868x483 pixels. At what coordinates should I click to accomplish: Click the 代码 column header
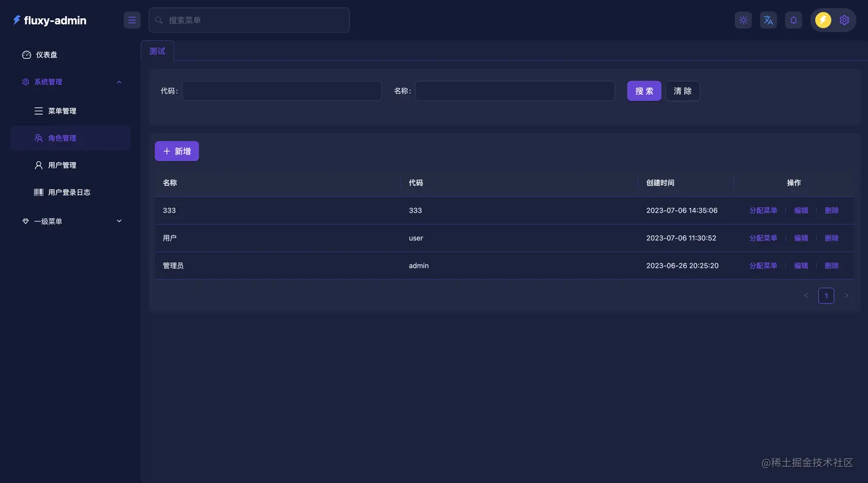[x=519, y=183]
